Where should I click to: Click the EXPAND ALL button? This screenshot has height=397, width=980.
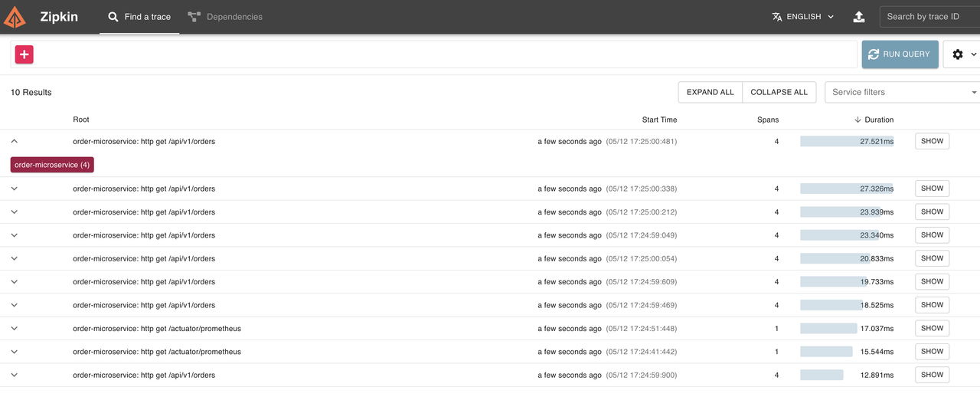click(710, 92)
